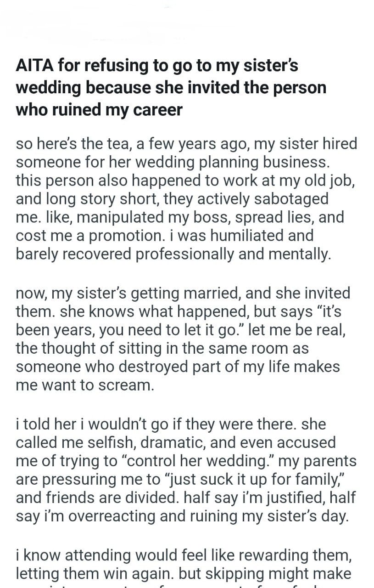The width and height of the screenshot is (374, 588).
Task: Click the words "barely recovered professionally and mentally"
Action: [x=173, y=254]
